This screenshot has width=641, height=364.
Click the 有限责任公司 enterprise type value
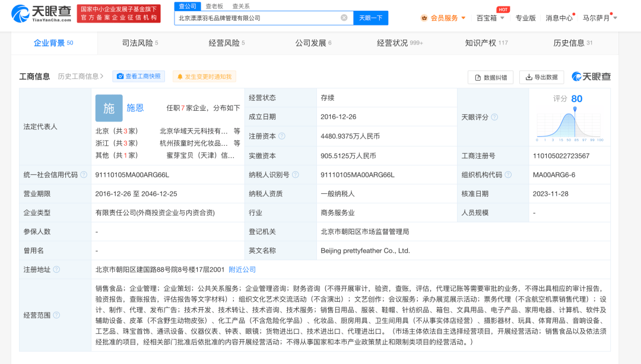pyautogui.click(x=155, y=213)
